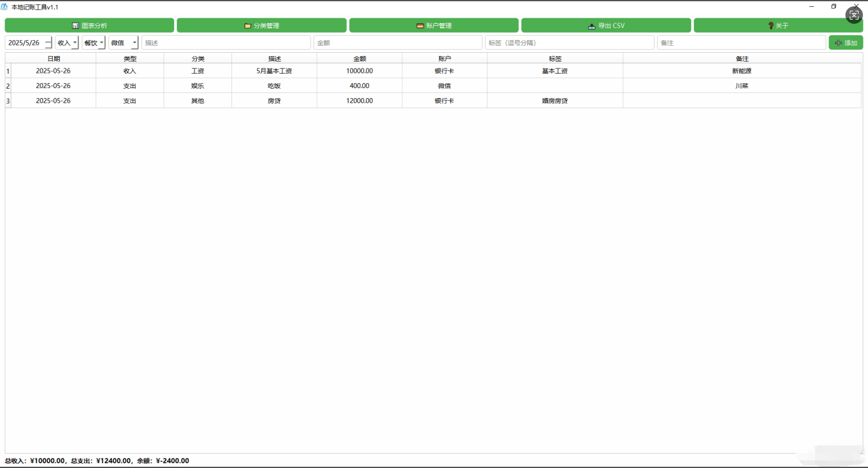
Task: Click the 备注 notes input field
Action: [741, 43]
